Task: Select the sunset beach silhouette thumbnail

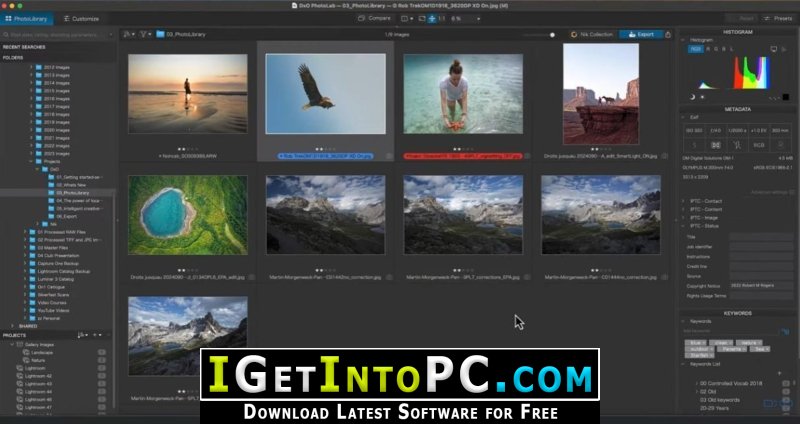Action: [188, 94]
